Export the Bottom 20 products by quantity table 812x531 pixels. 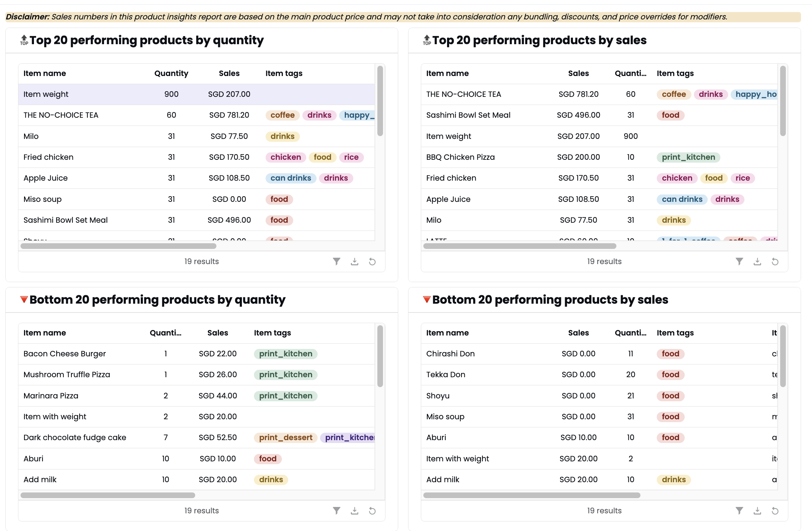[x=355, y=510]
